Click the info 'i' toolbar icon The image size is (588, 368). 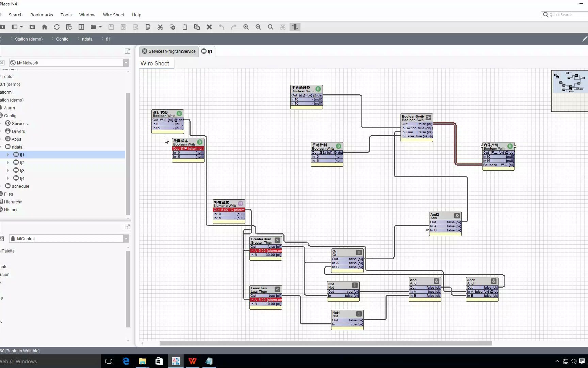pyautogui.click(x=81, y=27)
